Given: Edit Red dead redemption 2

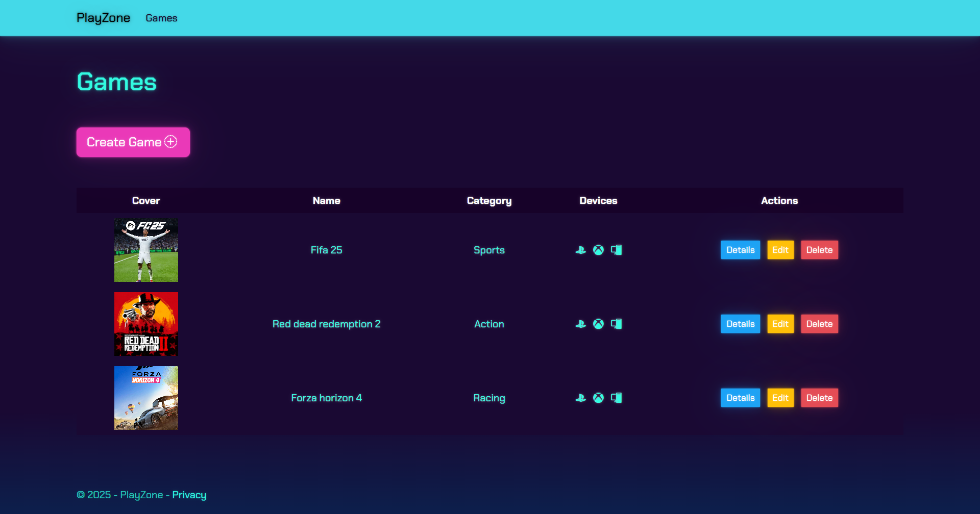Looking at the screenshot, I should [x=780, y=324].
